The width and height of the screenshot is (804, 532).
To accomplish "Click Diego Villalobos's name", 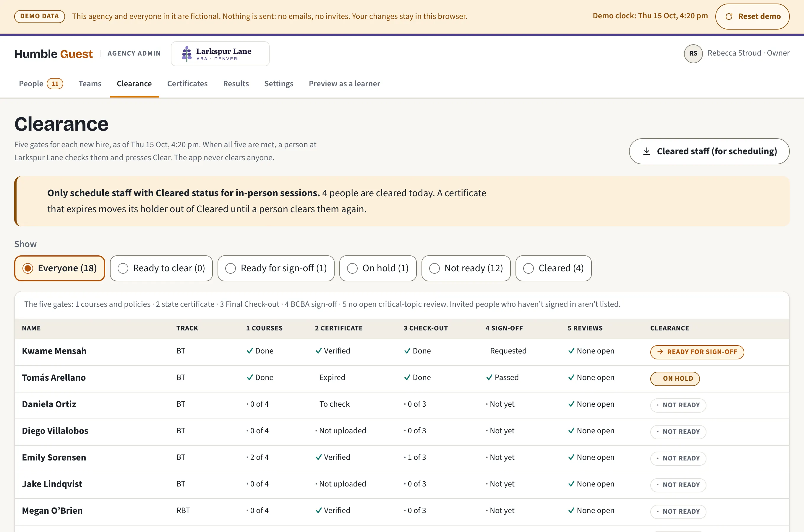I will (55, 431).
